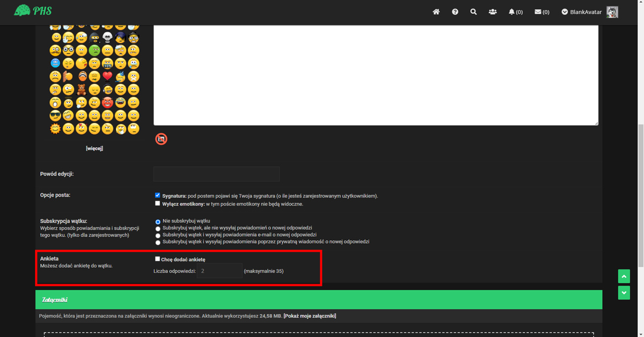
Task: Click the green scroll-to-top arrow button
Action: [624, 276]
